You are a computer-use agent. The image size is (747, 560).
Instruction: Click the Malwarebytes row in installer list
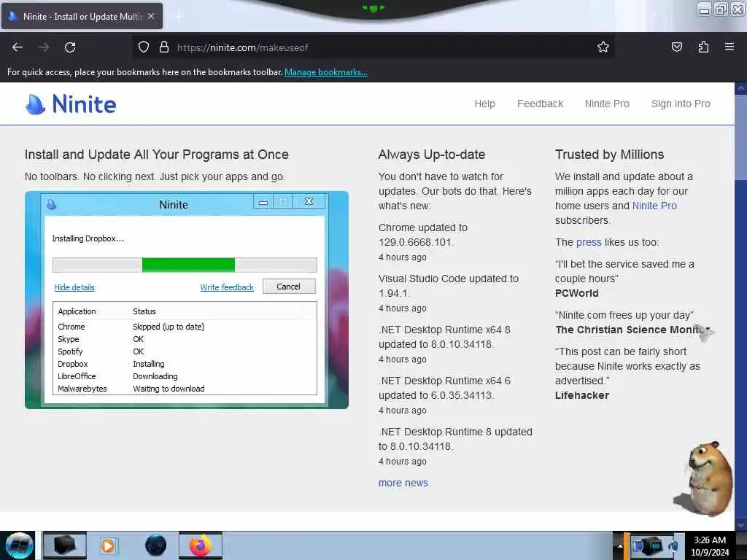[x=185, y=389]
